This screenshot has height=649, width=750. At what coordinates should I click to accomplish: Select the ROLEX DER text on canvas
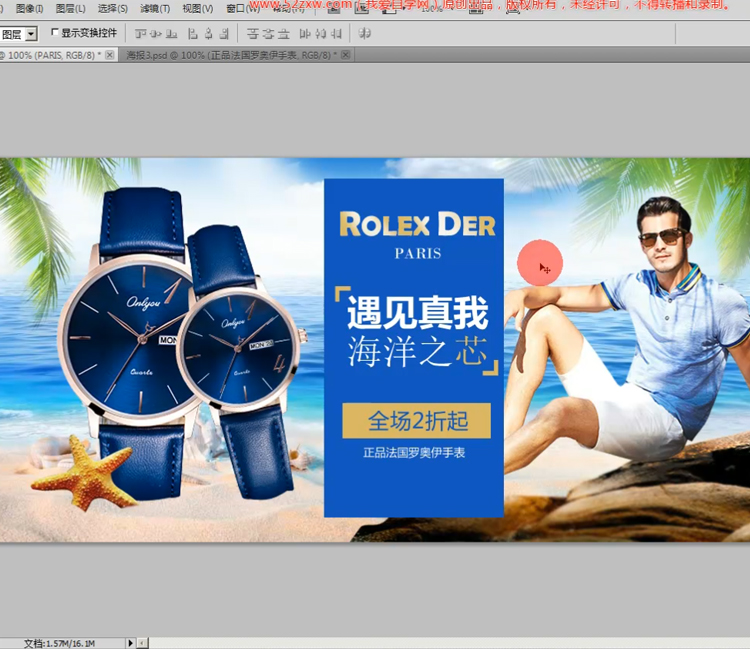[x=418, y=224]
